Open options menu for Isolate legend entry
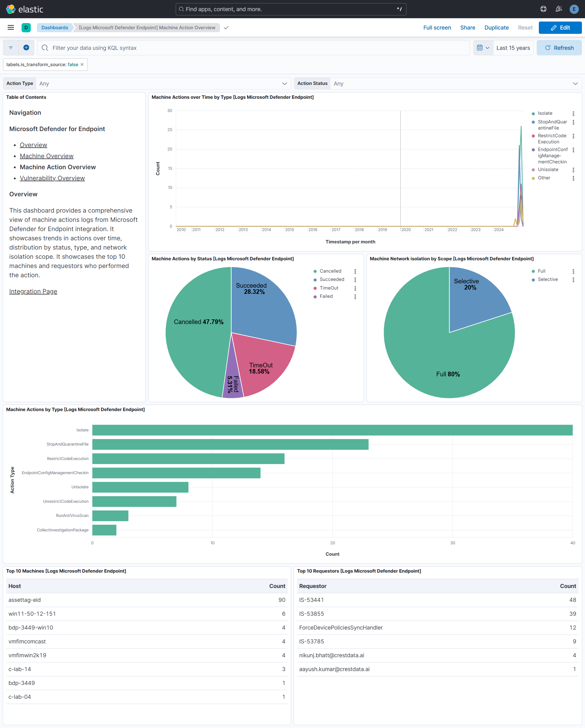 574,114
